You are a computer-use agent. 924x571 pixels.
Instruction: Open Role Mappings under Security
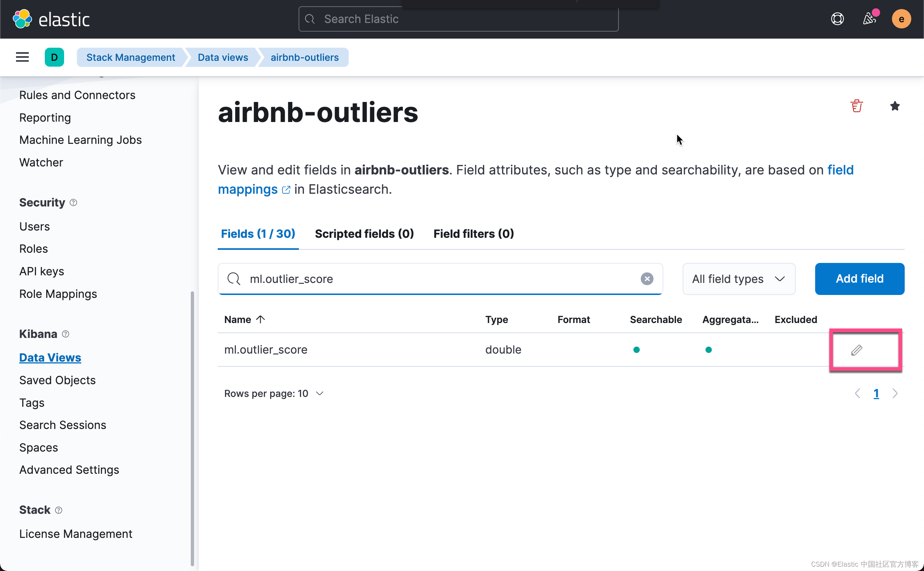coord(58,294)
